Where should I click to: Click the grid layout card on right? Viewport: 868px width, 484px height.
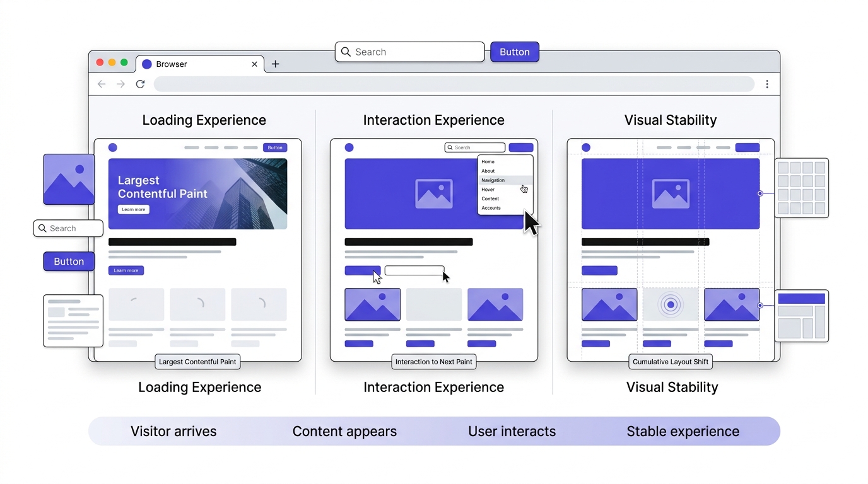coord(802,188)
